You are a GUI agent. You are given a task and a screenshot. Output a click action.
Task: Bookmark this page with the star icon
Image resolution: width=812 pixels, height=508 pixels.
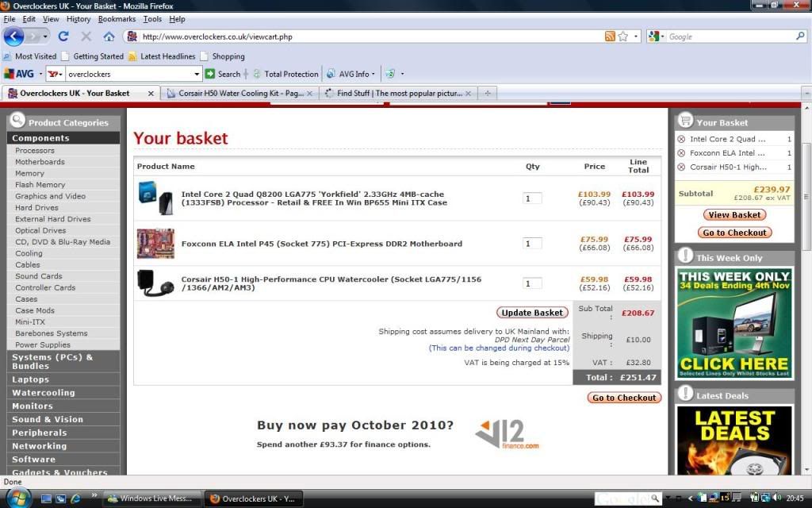(x=623, y=37)
